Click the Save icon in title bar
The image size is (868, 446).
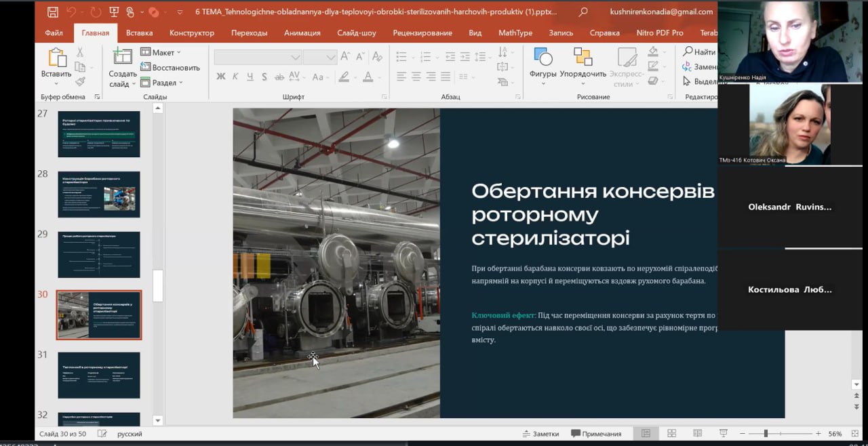click(x=53, y=12)
